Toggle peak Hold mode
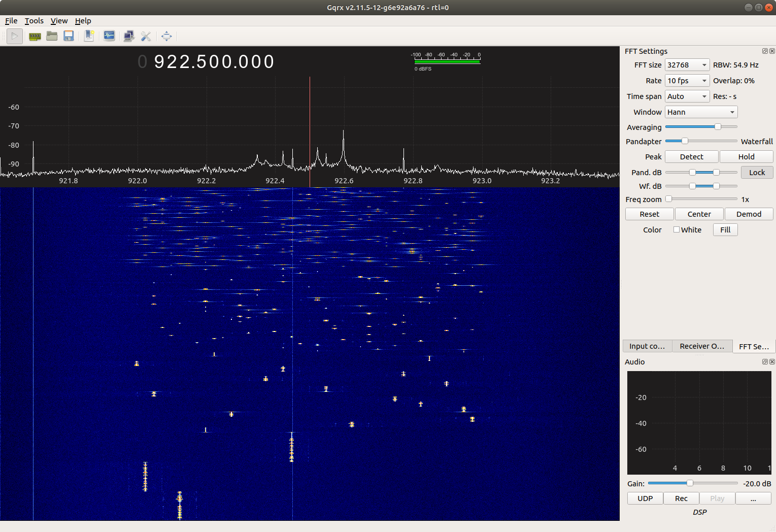The width and height of the screenshot is (776, 532). pos(746,156)
